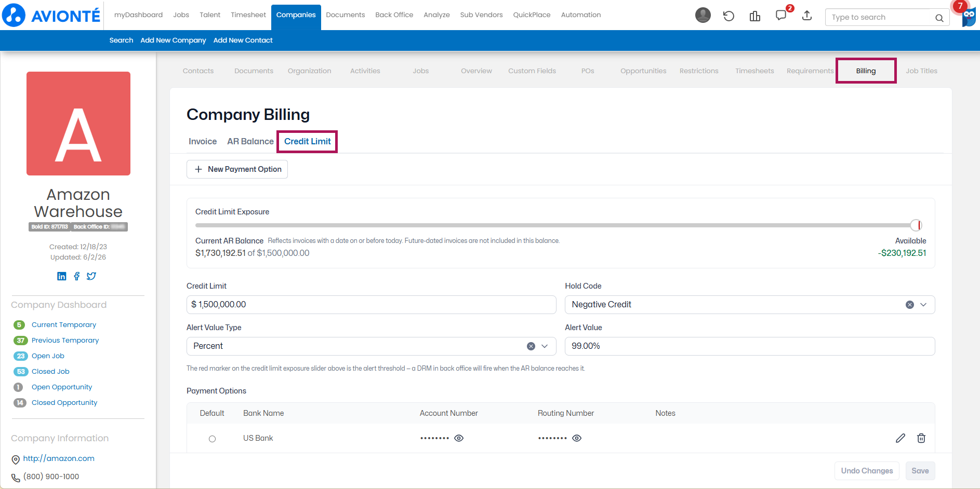Open the Talent main menu

210,15
